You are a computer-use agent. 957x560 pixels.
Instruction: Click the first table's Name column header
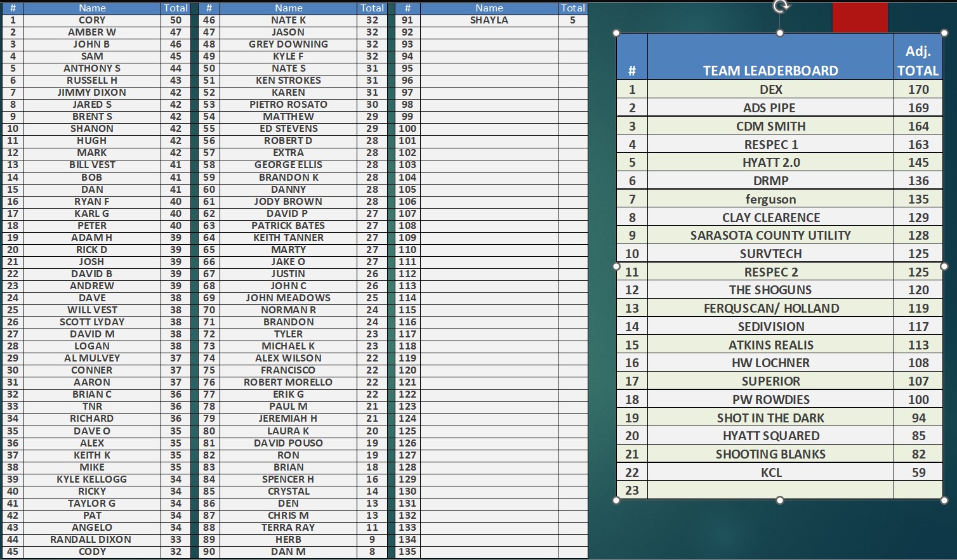point(92,8)
